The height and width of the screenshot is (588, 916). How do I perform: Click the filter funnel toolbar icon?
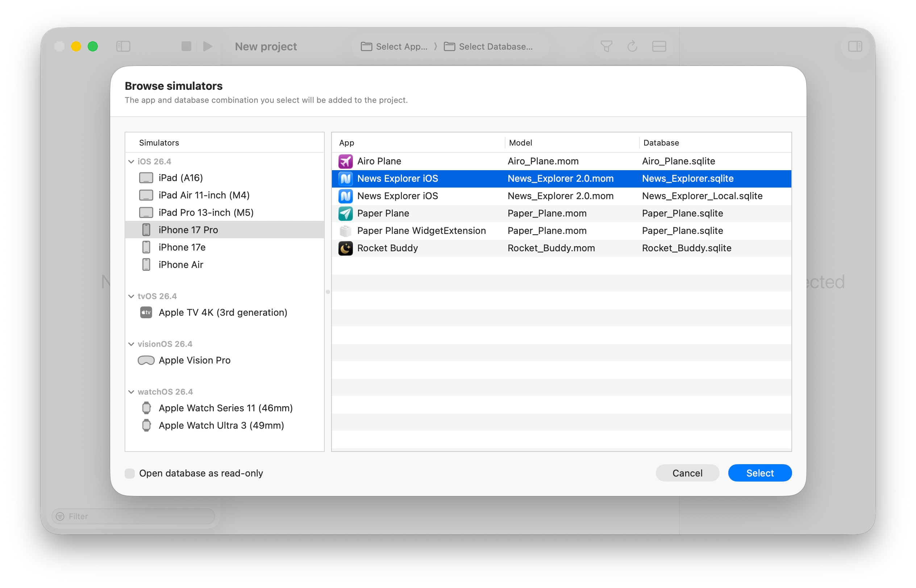[x=606, y=46]
